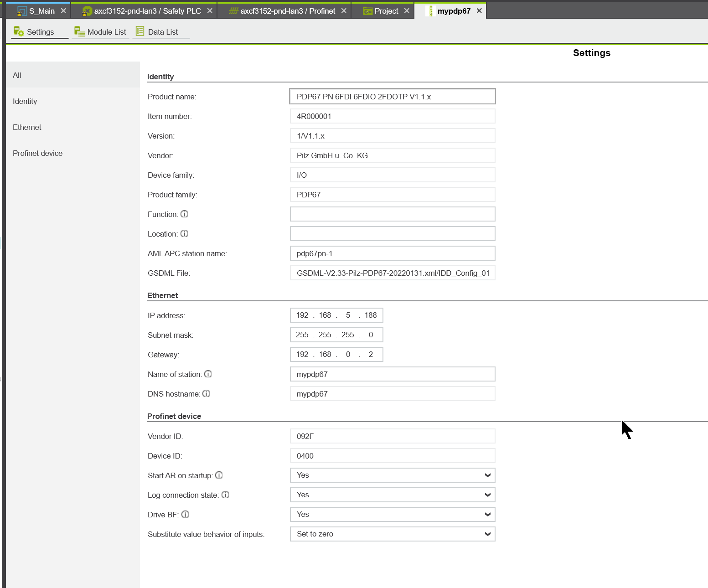
Task: Click the Location input field
Action: pos(393,233)
